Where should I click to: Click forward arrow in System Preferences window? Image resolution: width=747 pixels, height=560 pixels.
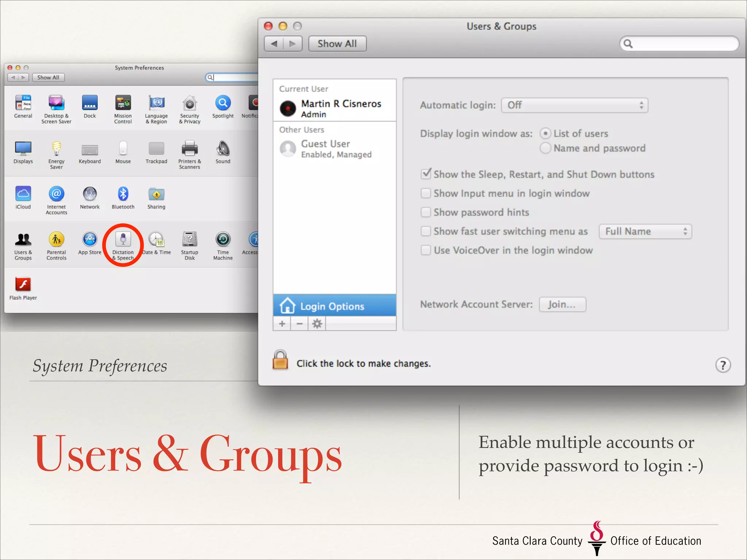click(23, 77)
